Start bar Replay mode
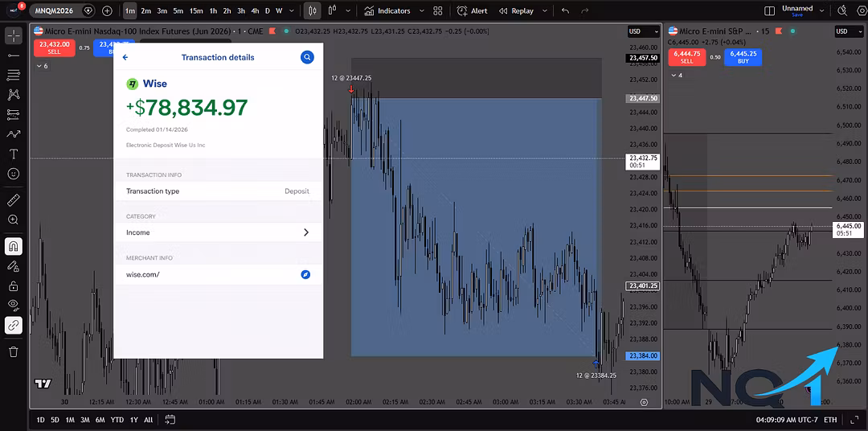The width and height of the screenshot is (868, 431). pyautogui.click(x=516, y=10)
